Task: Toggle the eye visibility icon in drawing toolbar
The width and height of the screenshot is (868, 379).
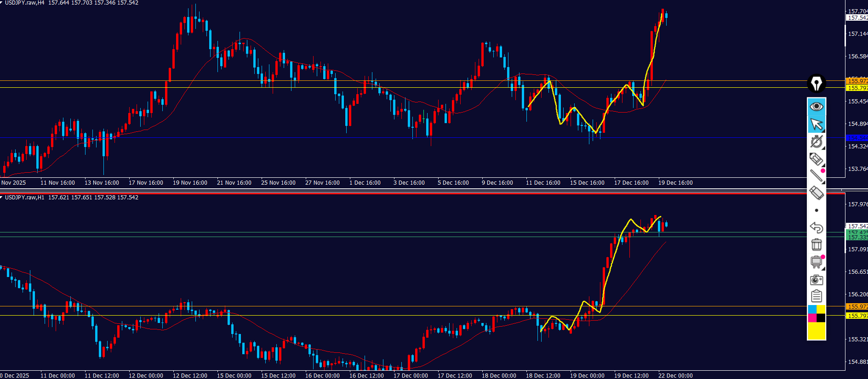Action: coord(817,107)
